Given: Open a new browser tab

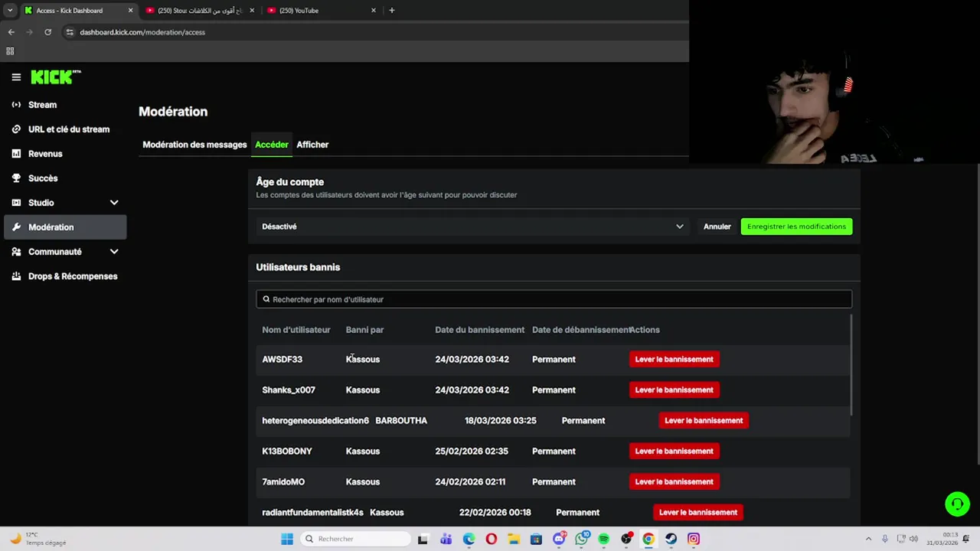Looking at the screenshot, I should (x=392, y=11).
